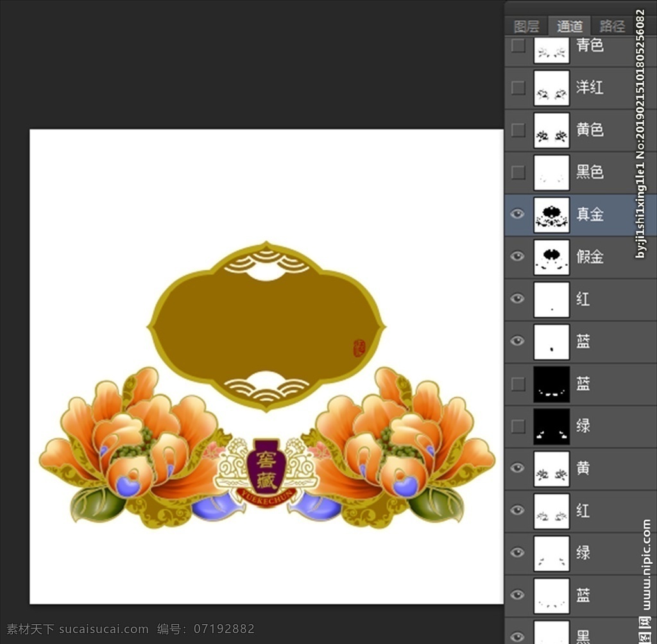Screen dimensions: 657x644
Task: Click the red seal stamp on gold plaque
Action: (359, 348)
